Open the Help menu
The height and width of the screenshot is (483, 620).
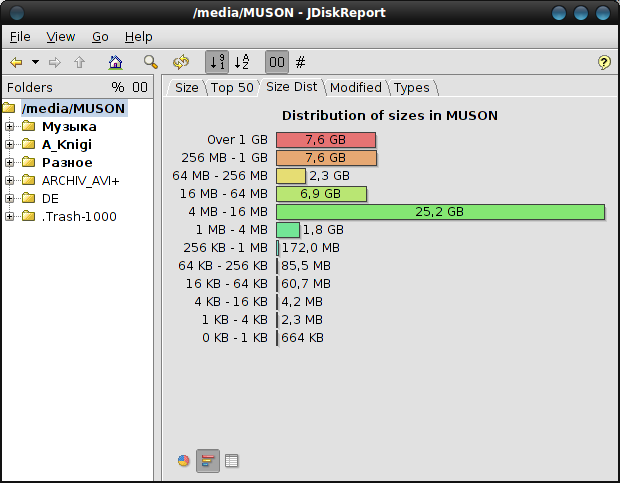pyautogui.click(x=138, y=37)
